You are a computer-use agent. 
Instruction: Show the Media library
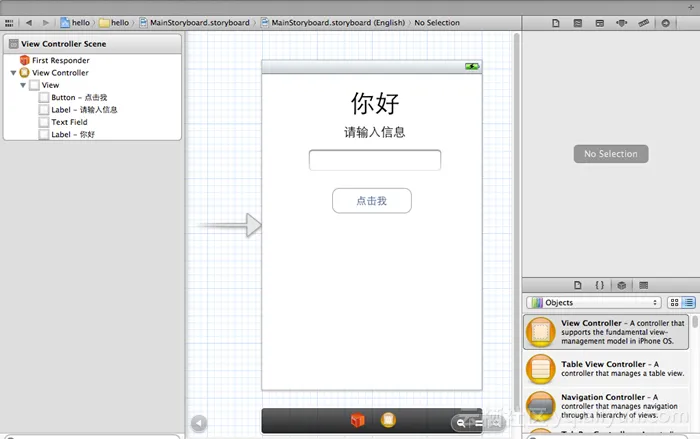tap(643, 285)
